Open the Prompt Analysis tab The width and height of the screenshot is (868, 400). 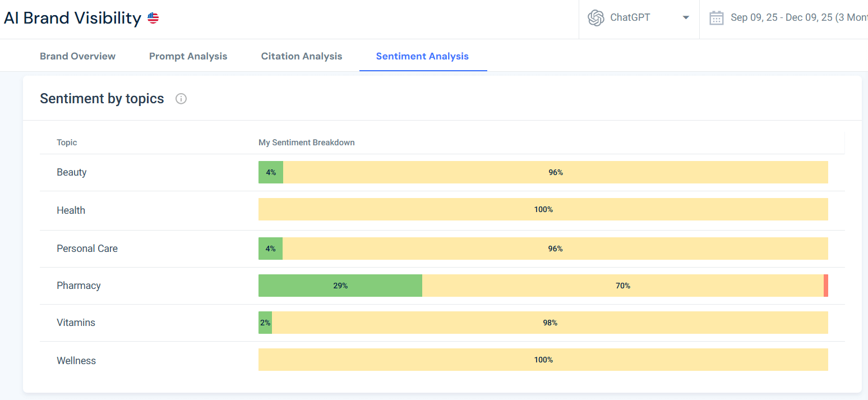click(188, 56)
